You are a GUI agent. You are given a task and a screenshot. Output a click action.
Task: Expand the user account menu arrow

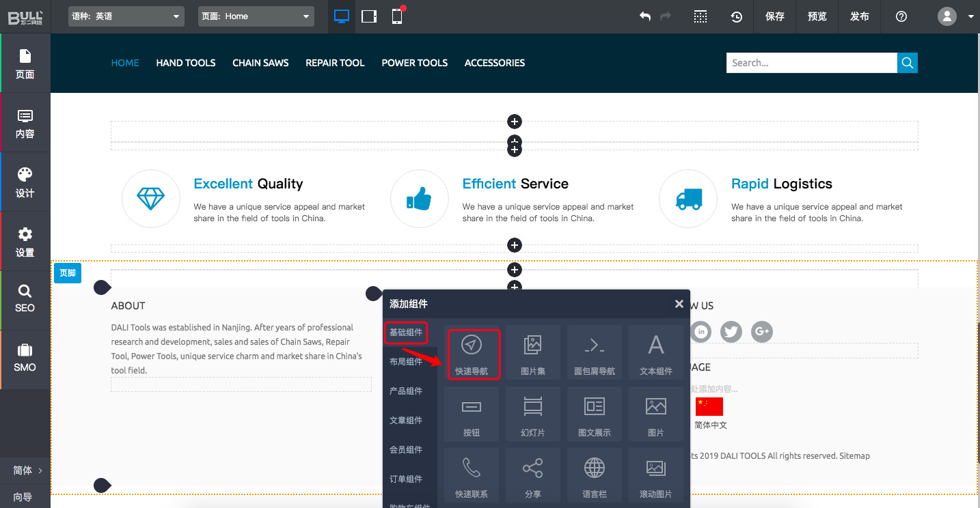971,16
